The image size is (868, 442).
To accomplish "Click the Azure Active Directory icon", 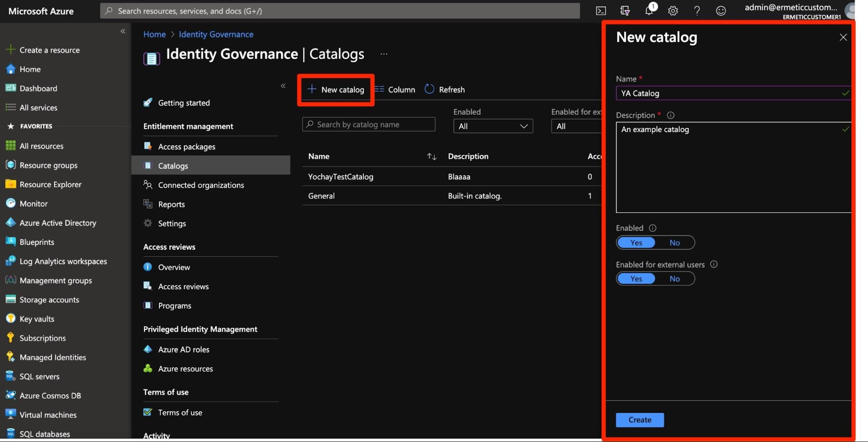I will 10,222.
